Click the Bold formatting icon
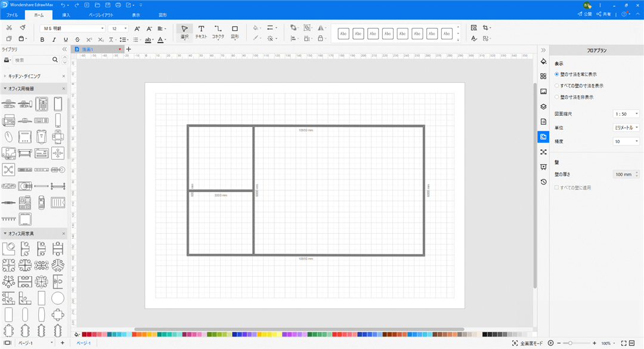 pyautogui.click(x=42, y=39)
